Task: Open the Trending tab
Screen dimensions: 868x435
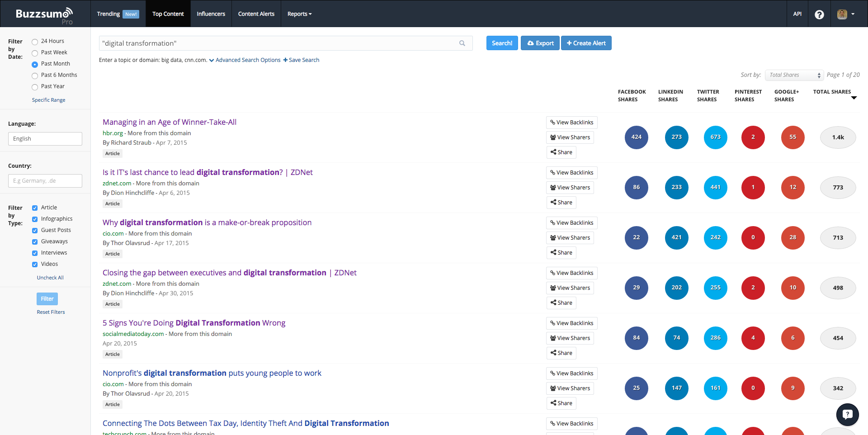Action: tap(118, 14)
